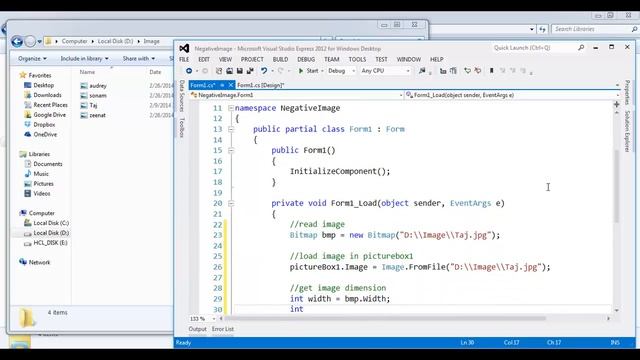
Task: Open the FILE menu
Action: pos(184,59)
